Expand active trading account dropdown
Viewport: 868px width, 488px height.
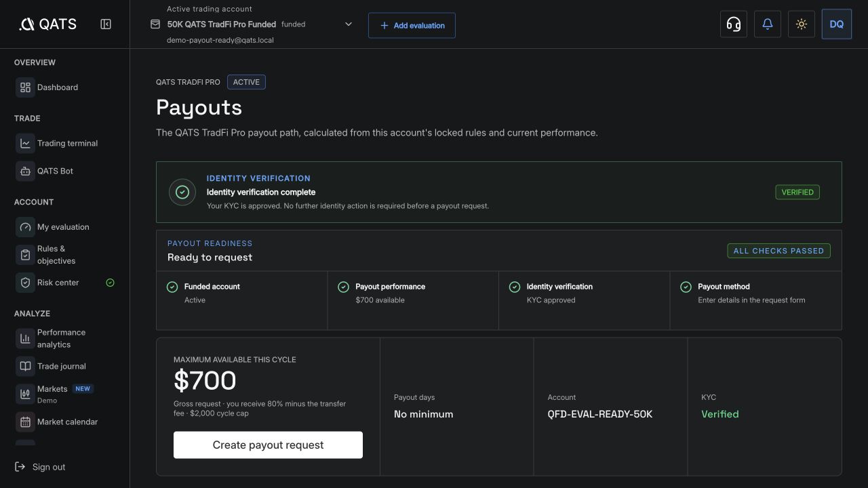coord(349,24)
